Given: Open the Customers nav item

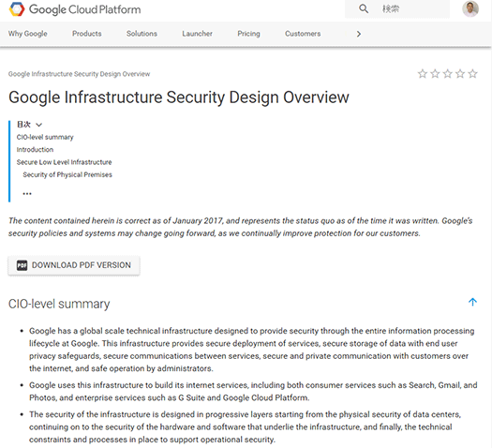Looking at the screenshot, I should point(303,34).
